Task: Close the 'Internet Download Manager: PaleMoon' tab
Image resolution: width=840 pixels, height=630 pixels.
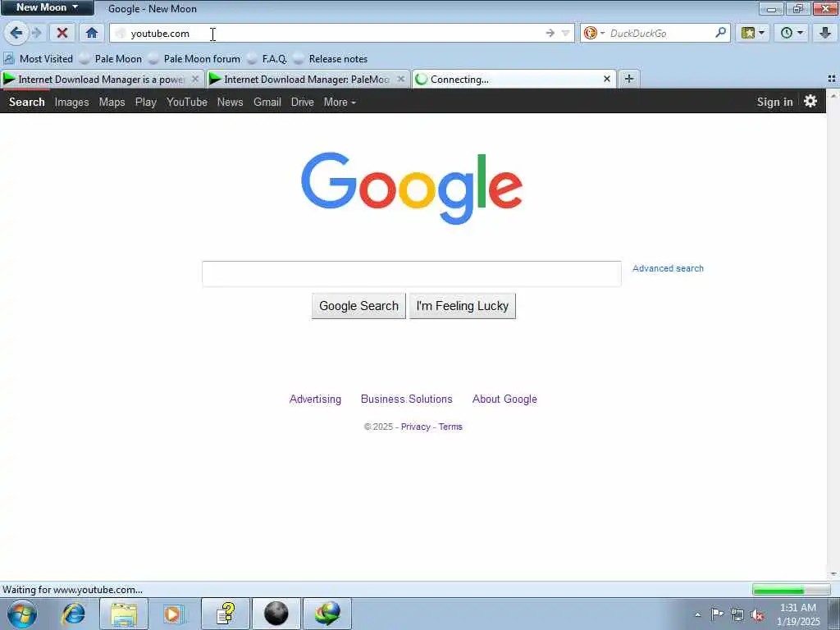Action: [x=400, y=79]
